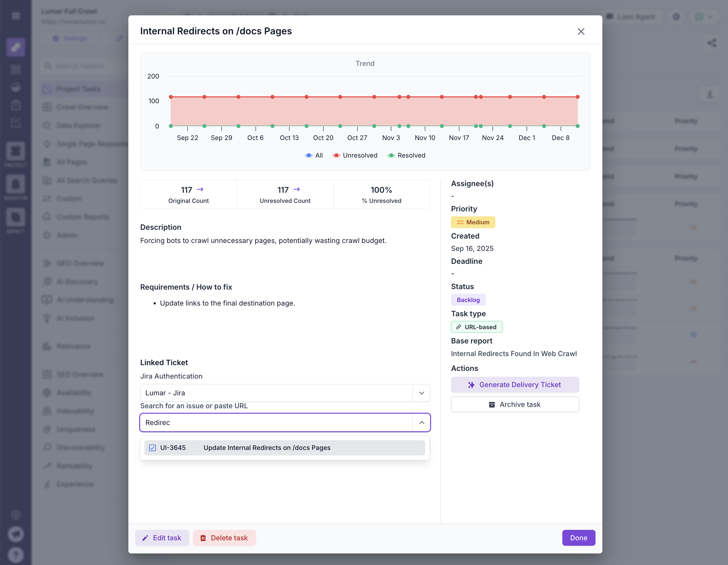
Task: Click the Backlog status badge
Action: tap(468, 300)
